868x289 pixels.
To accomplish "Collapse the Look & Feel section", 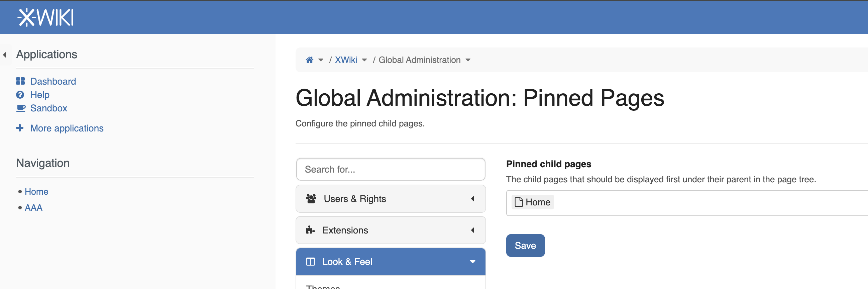I will (472, 262).
